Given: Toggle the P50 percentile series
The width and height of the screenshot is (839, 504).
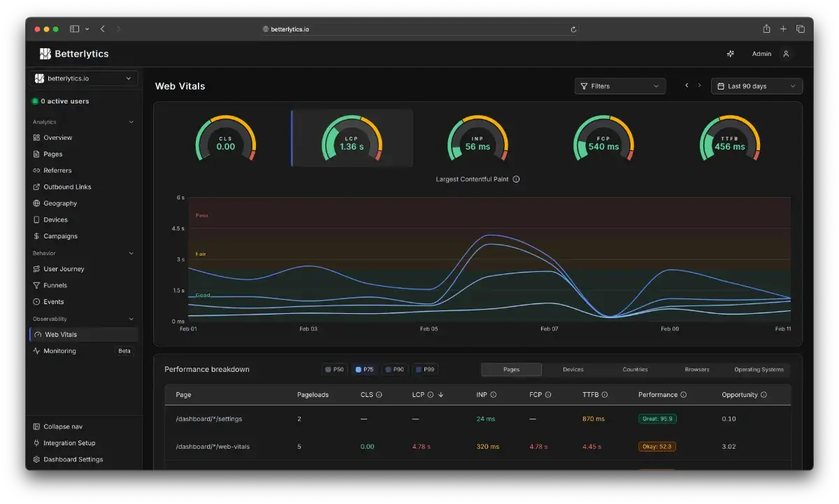Looking at the screenshot, I should coord(335,369).
